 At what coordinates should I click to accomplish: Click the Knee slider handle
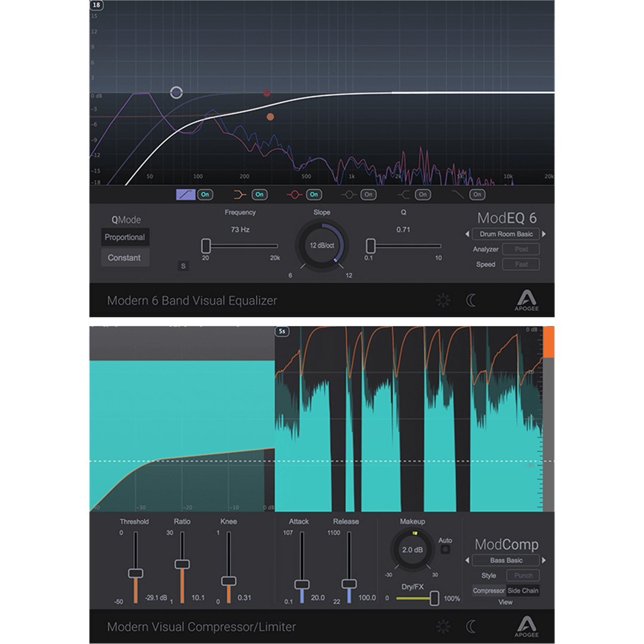pyautogui.click(x=229, y=581)
